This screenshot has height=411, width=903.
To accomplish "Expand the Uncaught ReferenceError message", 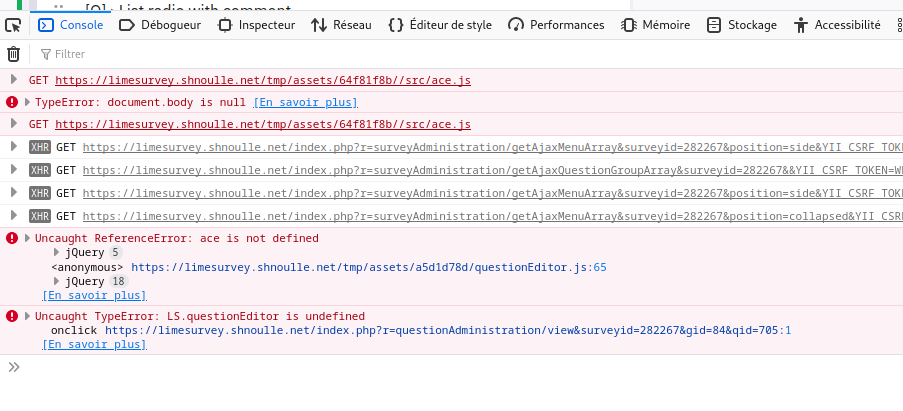I will (27, 238).
